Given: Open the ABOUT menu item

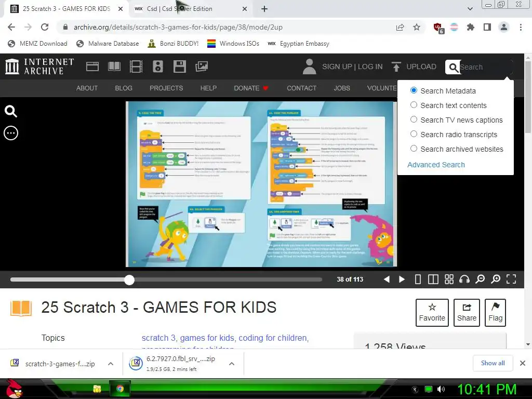Looking at the screenshot, I should click(87, 88).
